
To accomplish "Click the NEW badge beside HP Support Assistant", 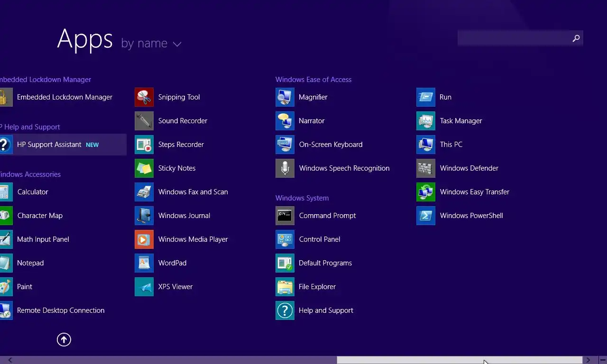I will pos(92,145).
